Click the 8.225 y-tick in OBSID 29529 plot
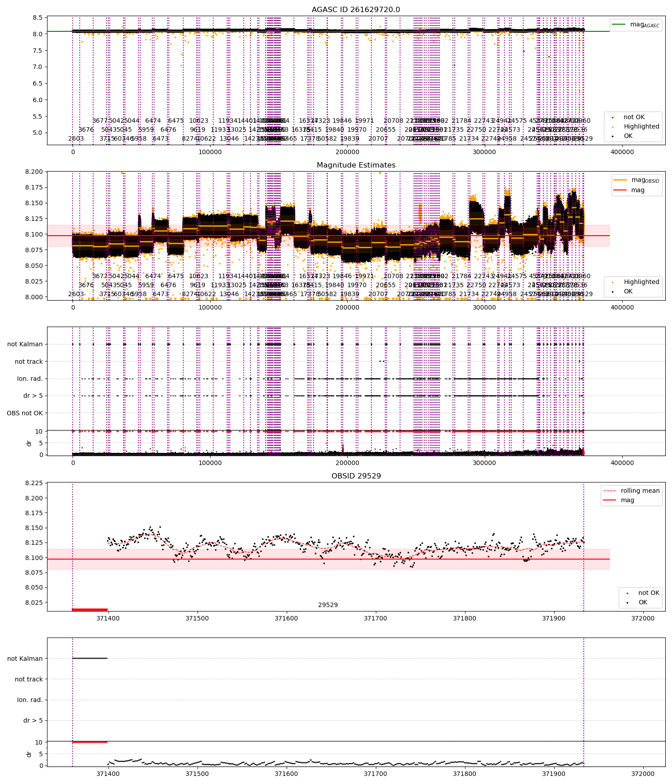 coord(34,483)
